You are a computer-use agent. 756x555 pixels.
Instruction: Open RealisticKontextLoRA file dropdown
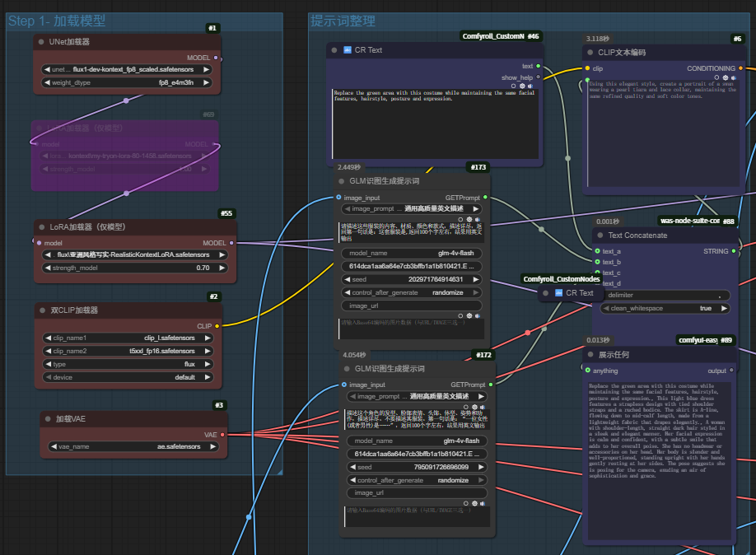[x=134, y=254]
